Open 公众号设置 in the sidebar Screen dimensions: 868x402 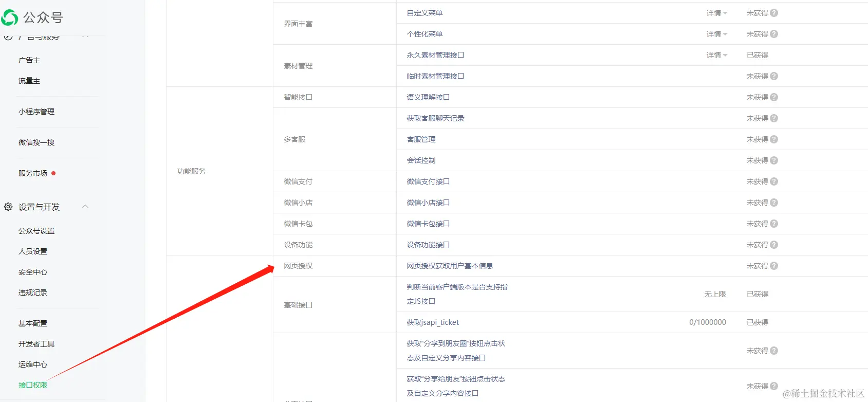(36, 231)
